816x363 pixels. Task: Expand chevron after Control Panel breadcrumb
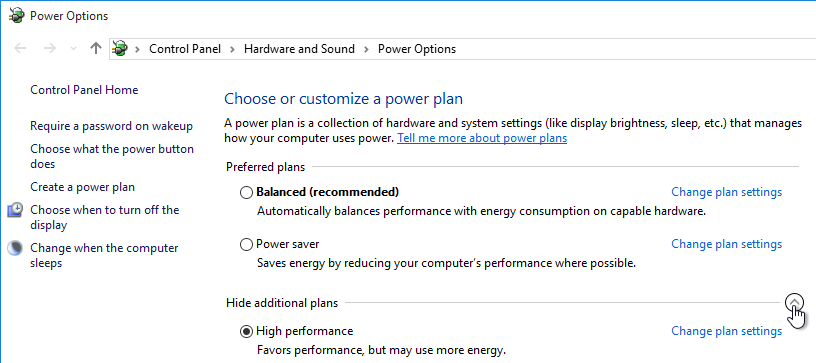(233, 49)
